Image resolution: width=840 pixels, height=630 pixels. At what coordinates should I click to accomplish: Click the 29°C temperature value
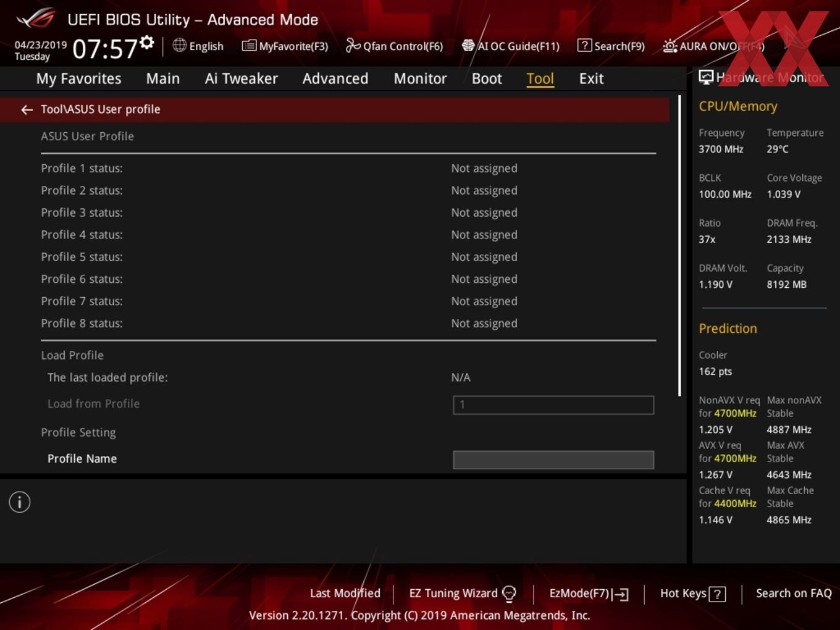[778, 149]
